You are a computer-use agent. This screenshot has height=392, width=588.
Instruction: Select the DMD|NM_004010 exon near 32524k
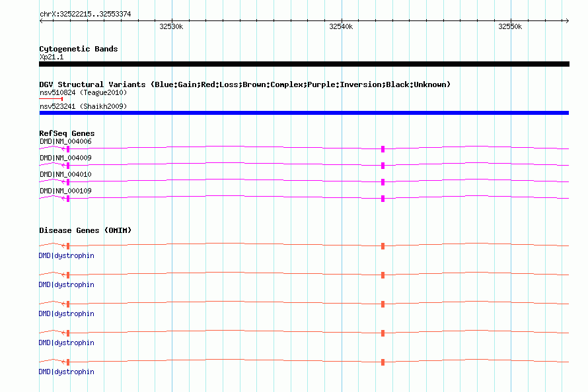[x=68, y=182]
